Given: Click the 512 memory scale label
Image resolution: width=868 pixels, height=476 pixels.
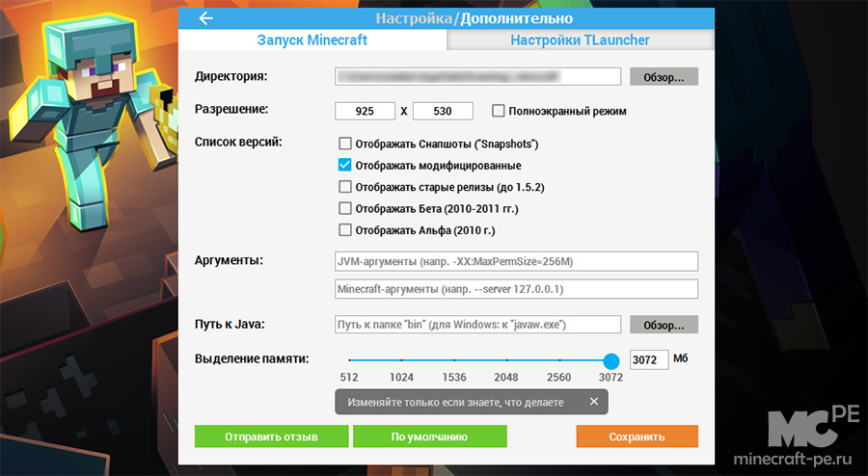Looking at the screenshot, I should coord(349,377).
